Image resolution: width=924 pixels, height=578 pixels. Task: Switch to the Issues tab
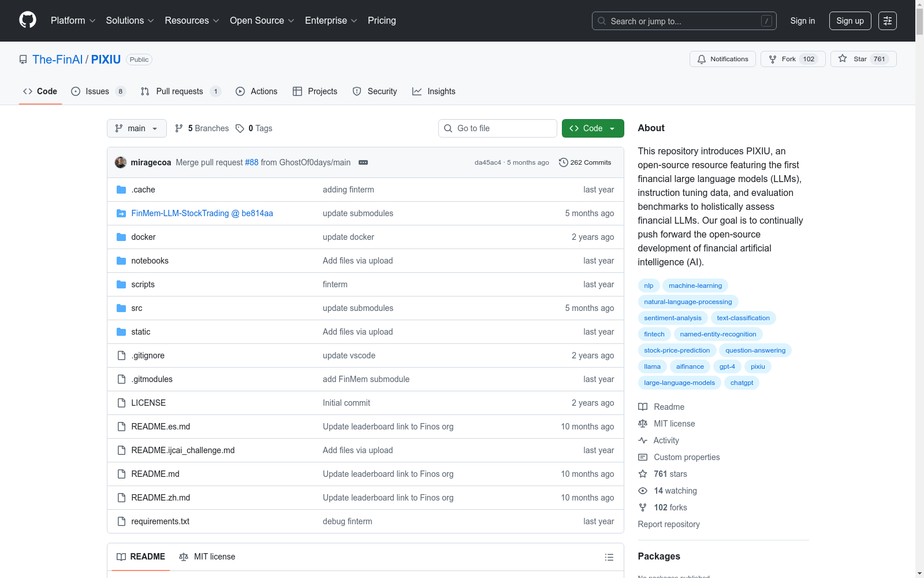(98, 91)
